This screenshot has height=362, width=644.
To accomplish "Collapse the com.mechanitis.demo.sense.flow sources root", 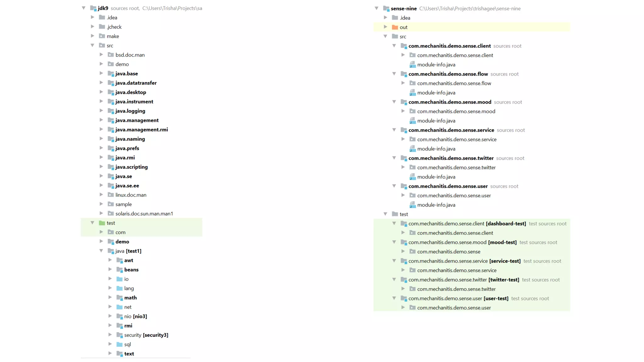I will tap(394, 74).
